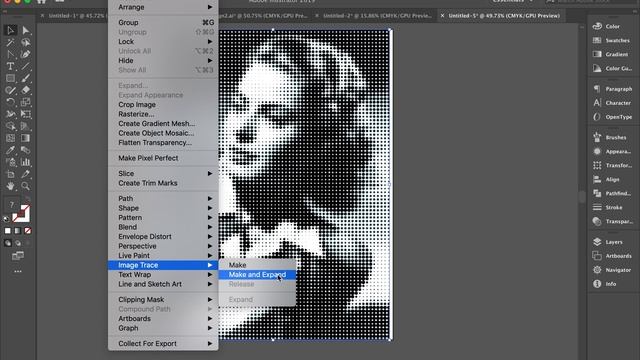Select the Eraser tool
The image size is (640, 360).
click(x=25, y=90)
